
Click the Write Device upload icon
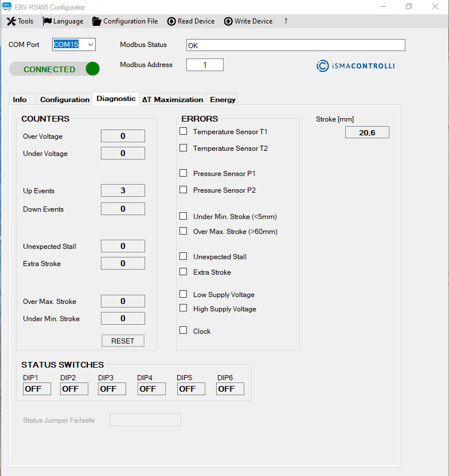tap(228, 21)
